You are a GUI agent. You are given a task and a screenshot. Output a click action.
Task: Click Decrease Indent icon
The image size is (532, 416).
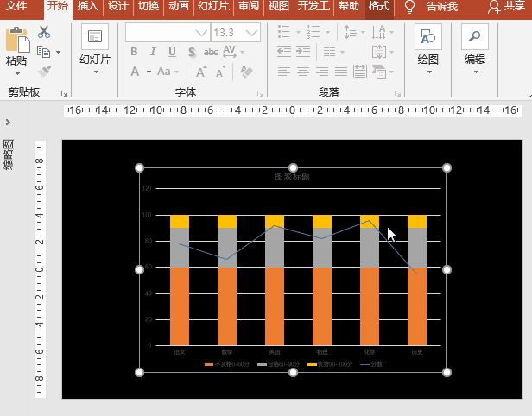(x=284, y=52)
